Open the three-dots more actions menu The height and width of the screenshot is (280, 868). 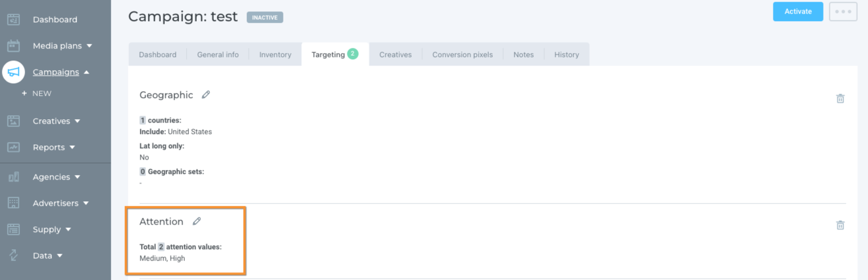coord(843,11)
